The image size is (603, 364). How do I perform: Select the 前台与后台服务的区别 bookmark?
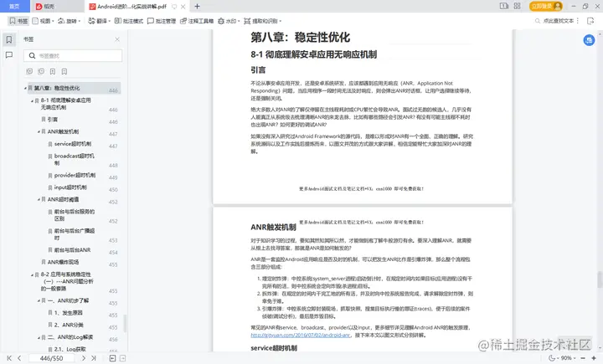74,215
